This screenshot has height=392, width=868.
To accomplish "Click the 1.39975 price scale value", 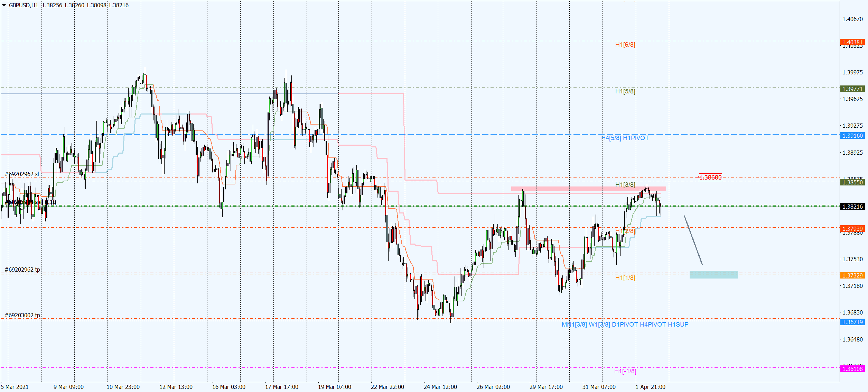I will point(852,72).
